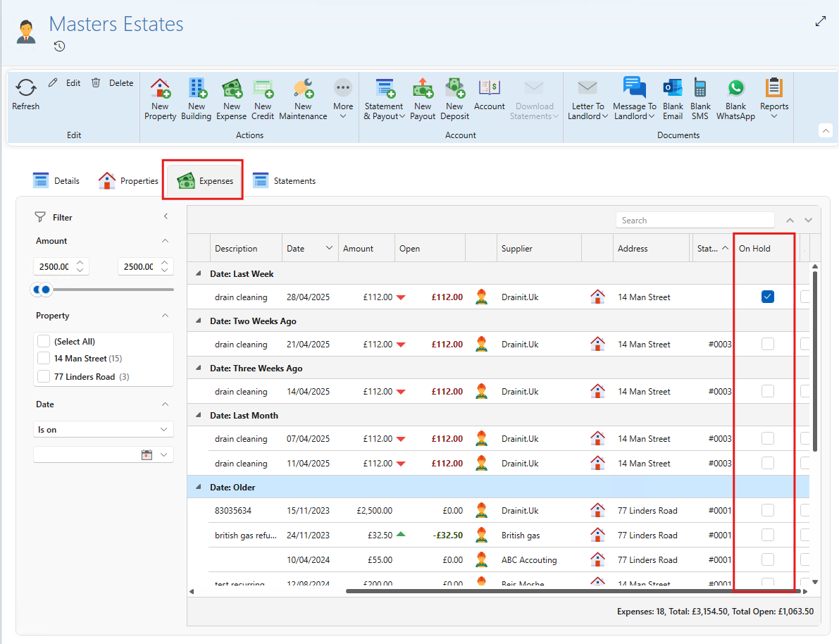Screen dimensions: 839x644
Task: Collapse the 'Date: Last Week' group
Action: point(199,274)
